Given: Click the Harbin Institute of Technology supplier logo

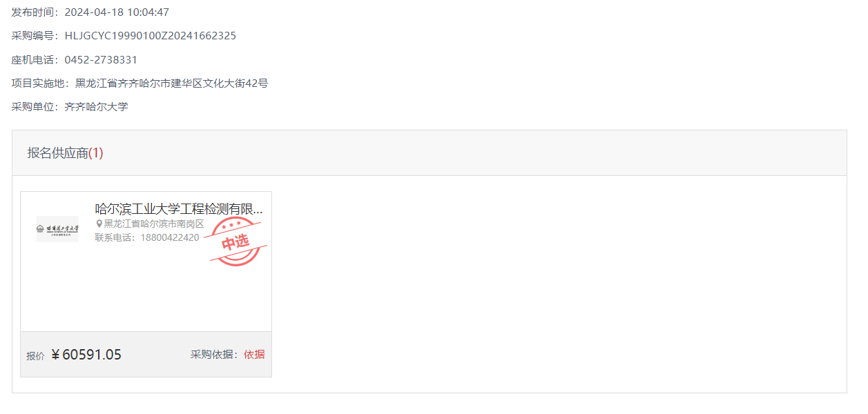Looking at the screenshot, I should point(57,229).
